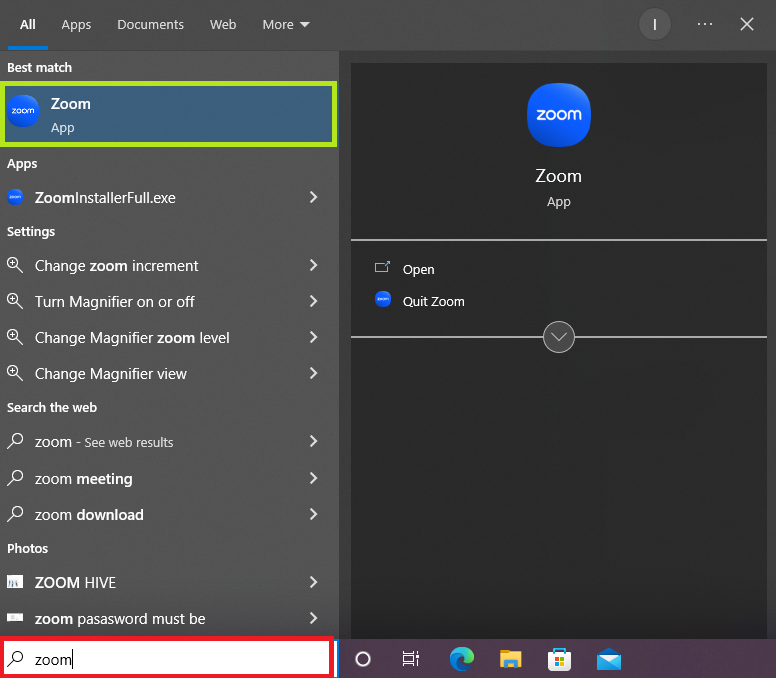Image resolution: width=776 pixels, height=678 pixels.
Task: Click the Zoom title in preview pane
Action: click(x=559, y=176)
